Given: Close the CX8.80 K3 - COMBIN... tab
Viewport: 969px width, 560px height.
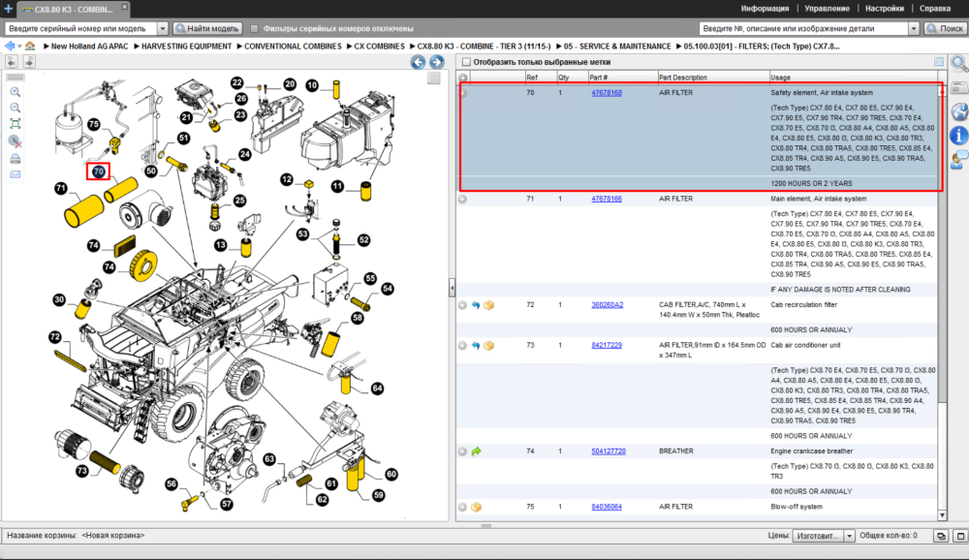Looking at the screenshot, I should tap(124, 6).
